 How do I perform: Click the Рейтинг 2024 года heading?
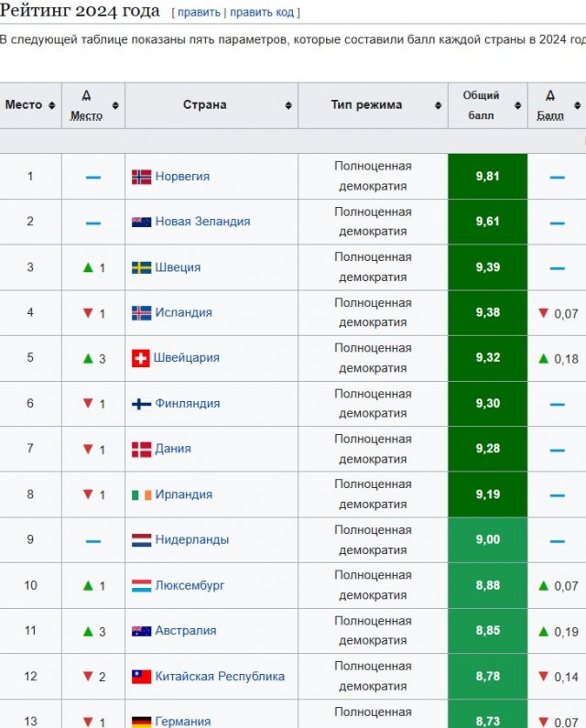pos(80,10)
